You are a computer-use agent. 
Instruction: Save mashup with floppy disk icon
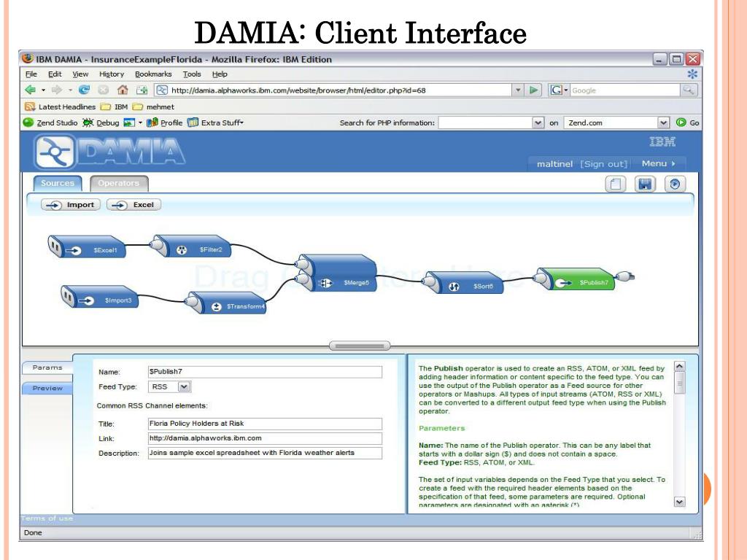tap(645, 184)
